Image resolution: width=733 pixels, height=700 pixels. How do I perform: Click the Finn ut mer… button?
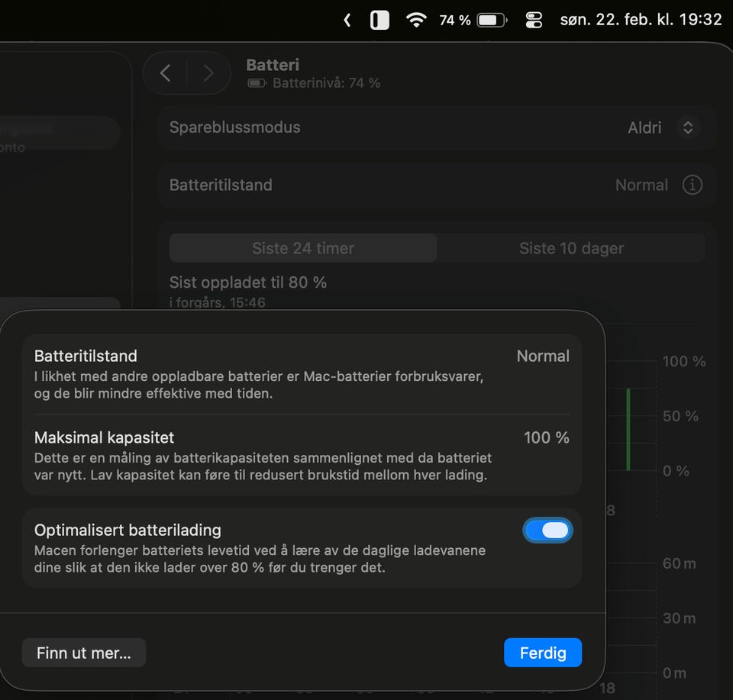tap(84, 653)
